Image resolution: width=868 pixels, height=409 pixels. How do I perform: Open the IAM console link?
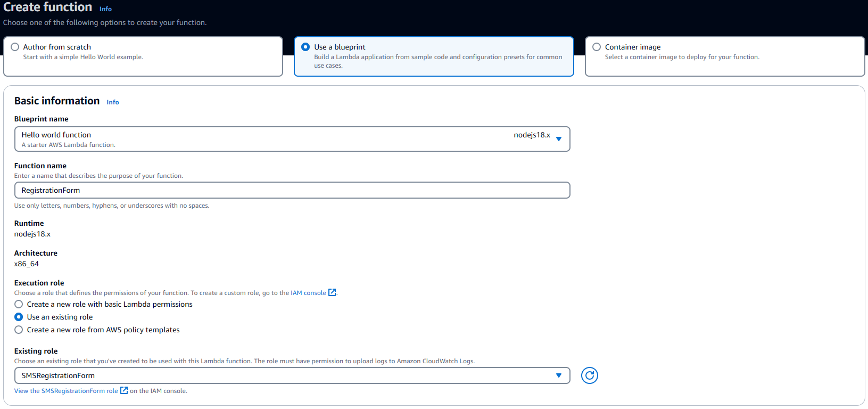click(x=308, y=293)
